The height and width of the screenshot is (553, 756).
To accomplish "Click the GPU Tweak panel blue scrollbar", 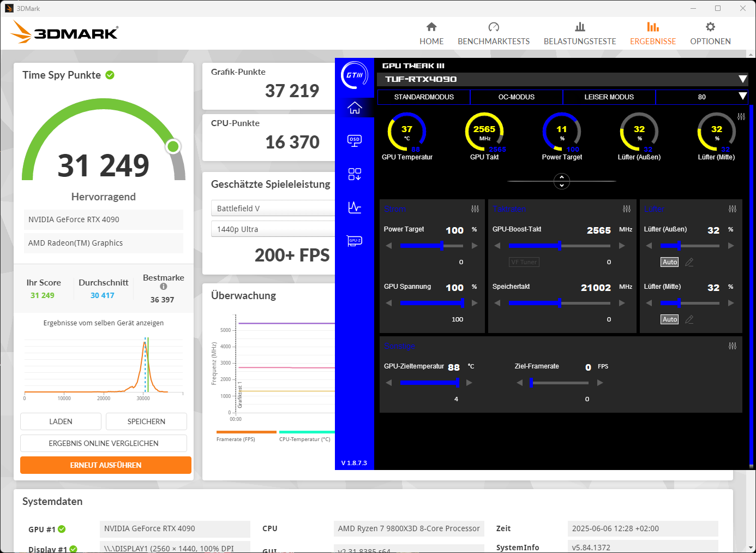I will point(751,284).
